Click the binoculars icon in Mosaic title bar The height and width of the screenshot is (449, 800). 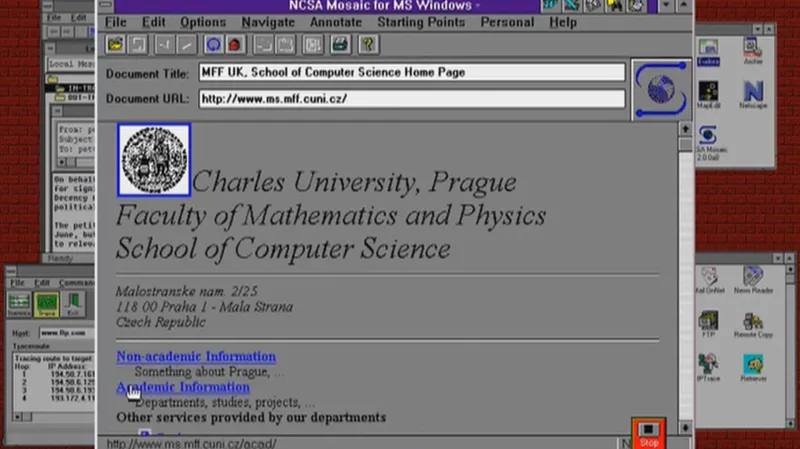614,5
